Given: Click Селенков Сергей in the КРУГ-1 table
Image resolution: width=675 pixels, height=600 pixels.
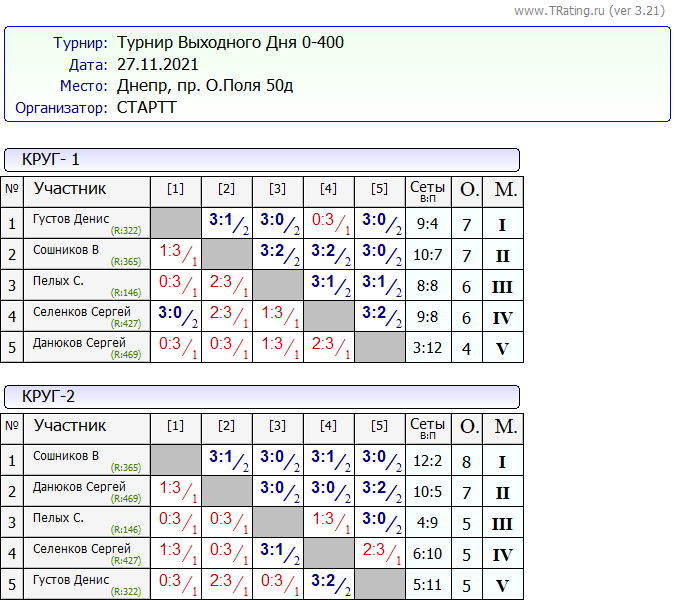Looking at the screenshot, I should [81, 312].
